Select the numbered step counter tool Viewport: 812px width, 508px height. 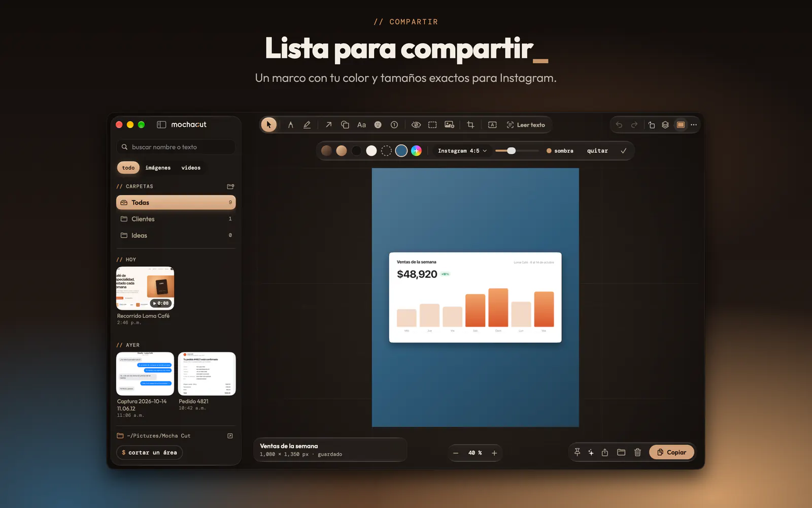(394, 124)
